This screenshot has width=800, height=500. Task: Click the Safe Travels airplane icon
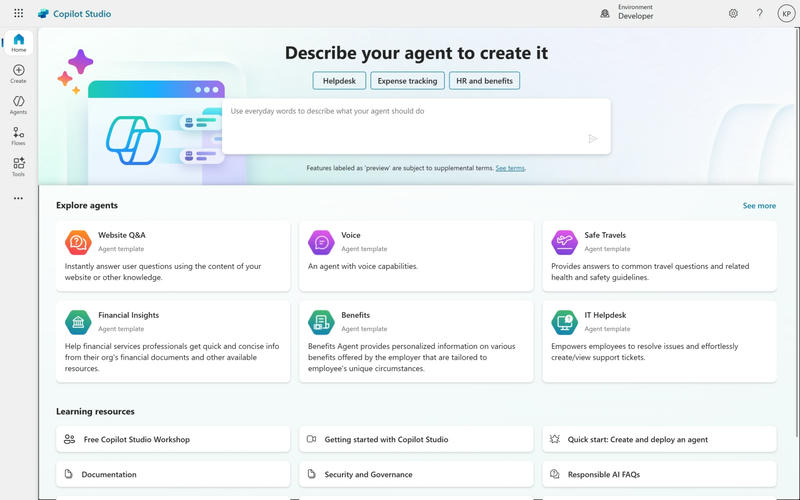(564, 242)
